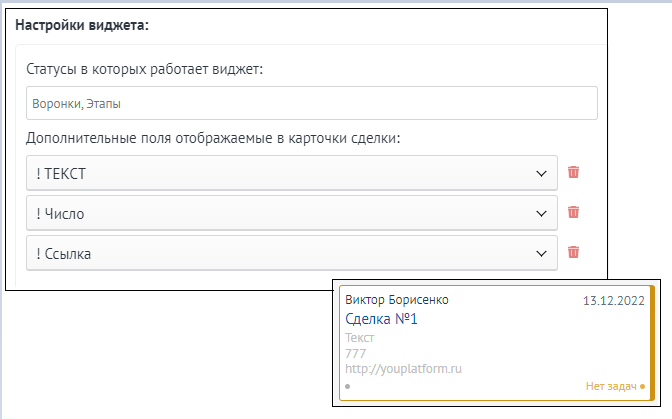Click the date 13.12.2022 on the card

(x=613, y=301)
